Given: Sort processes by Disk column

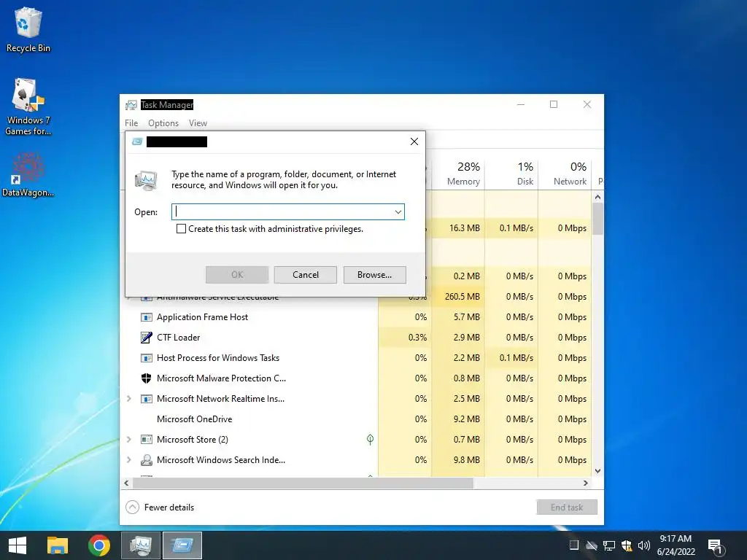Looking at the screenshot, I should 511,174.
